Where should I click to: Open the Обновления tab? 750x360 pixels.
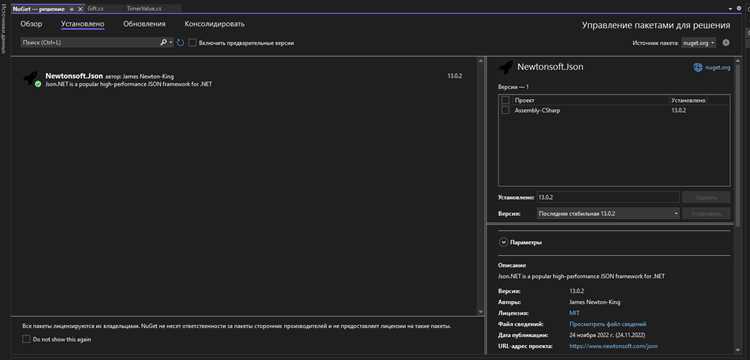point(144,24)
